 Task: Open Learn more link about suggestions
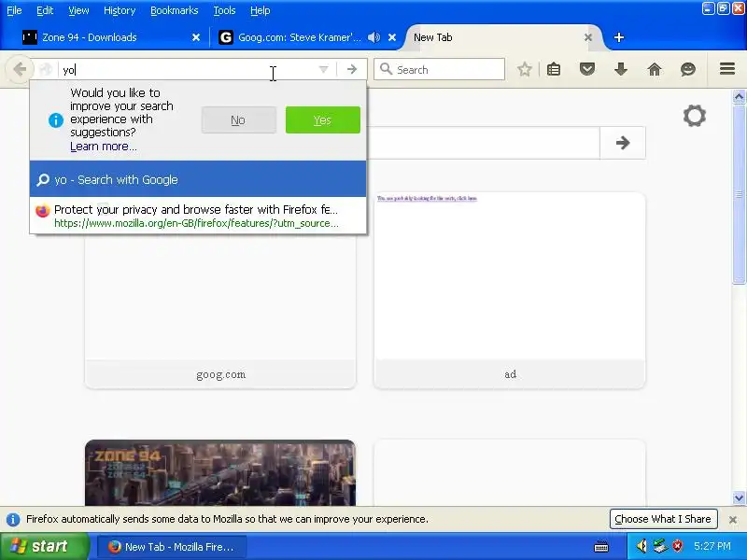pos(104,147)
